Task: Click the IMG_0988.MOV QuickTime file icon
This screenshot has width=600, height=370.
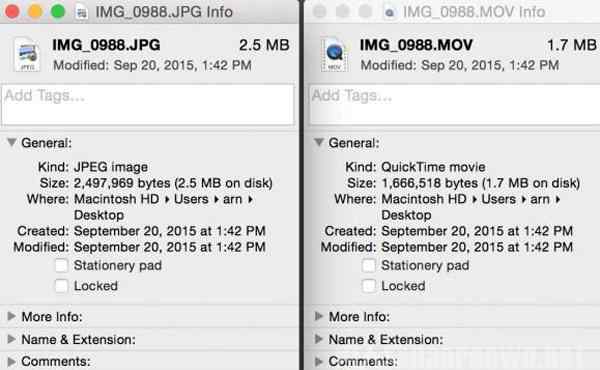Action: point(334,54)
